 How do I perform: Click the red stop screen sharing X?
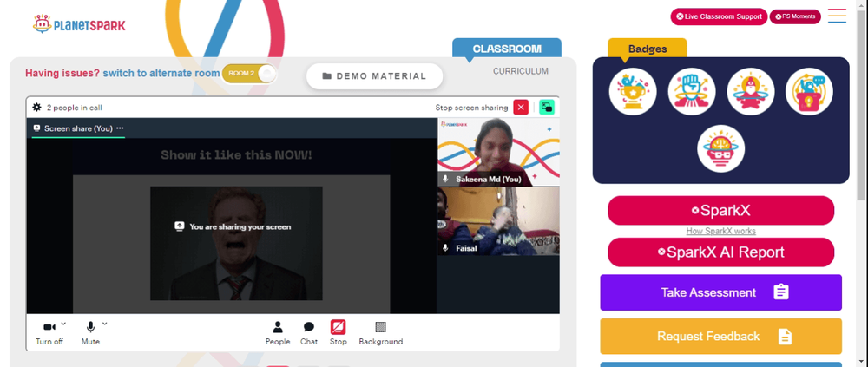tap(521, 108)
